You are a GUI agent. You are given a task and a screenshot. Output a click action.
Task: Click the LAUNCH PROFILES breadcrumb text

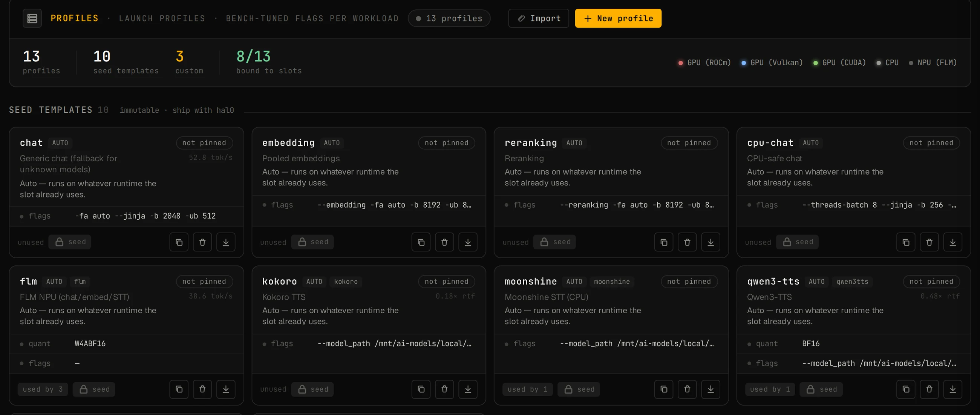[x=162, y=18]
